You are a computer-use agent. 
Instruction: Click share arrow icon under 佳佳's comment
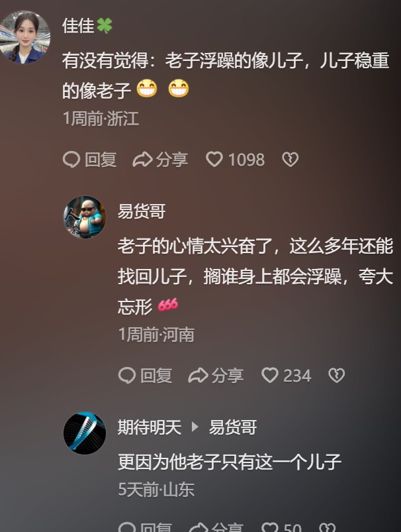[x=142, y=160]
